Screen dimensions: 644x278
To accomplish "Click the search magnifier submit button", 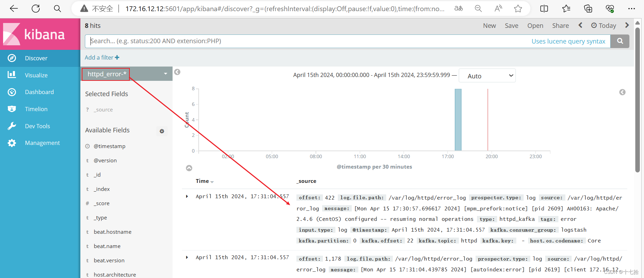I will coord(620,41).
